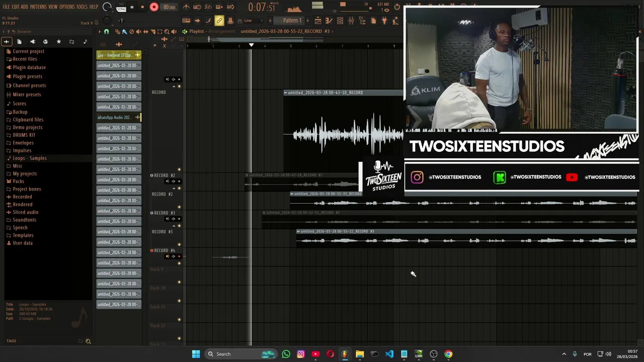
Task: Open the Channel rack view icon
Action: point(340,21)
